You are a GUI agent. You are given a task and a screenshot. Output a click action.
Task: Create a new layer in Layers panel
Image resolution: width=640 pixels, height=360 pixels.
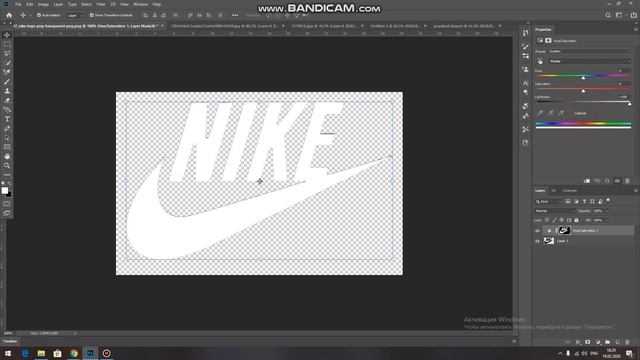[618, 342]
